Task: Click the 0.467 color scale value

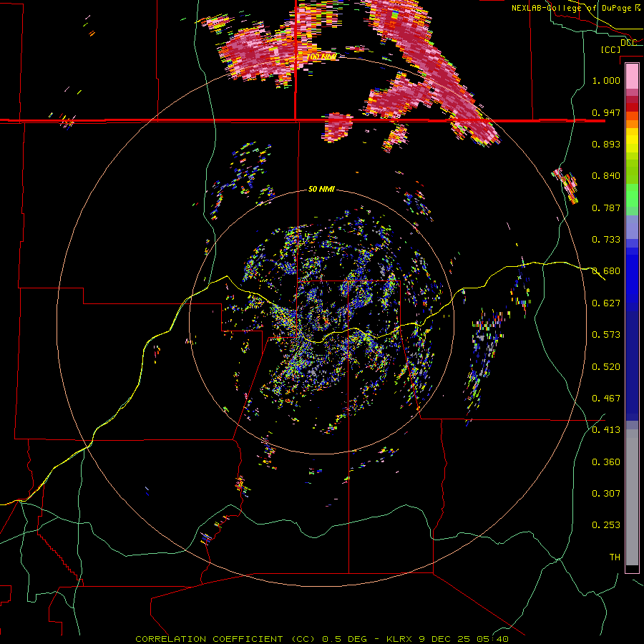Action: click(606, 398)
